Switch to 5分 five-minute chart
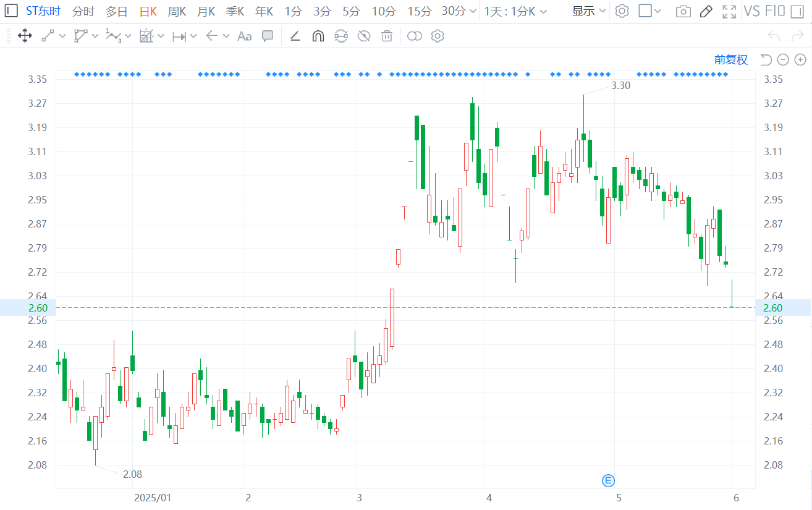 [352, 11]
